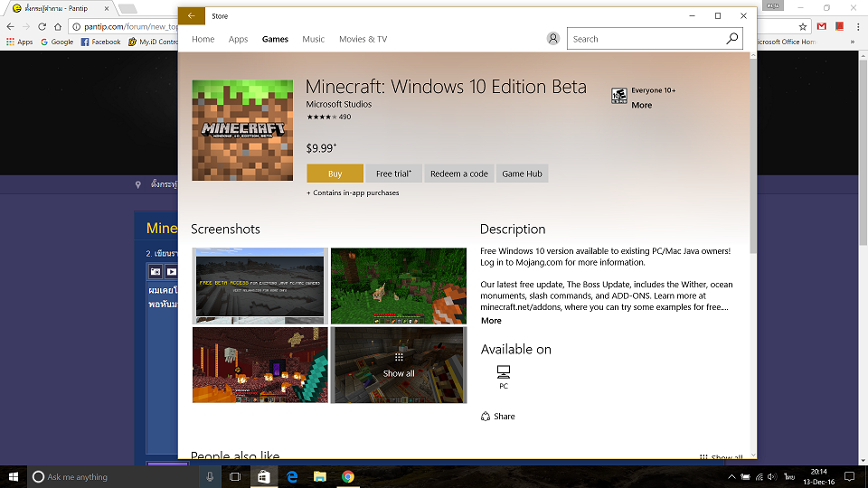Buy Minecraft with the Buy button
868x488 pixels.
click(335, 174)
